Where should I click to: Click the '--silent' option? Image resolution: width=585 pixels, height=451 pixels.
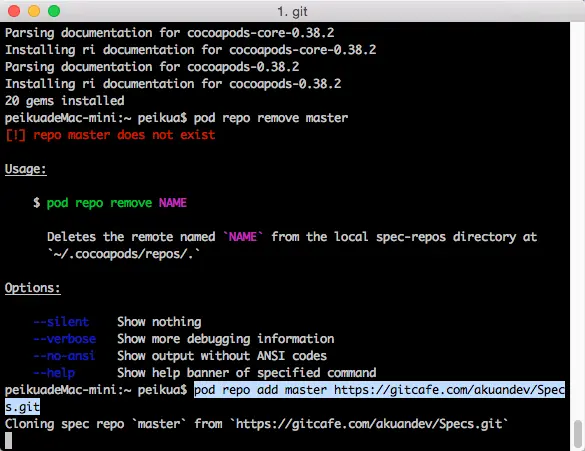[x=61, y=322]
